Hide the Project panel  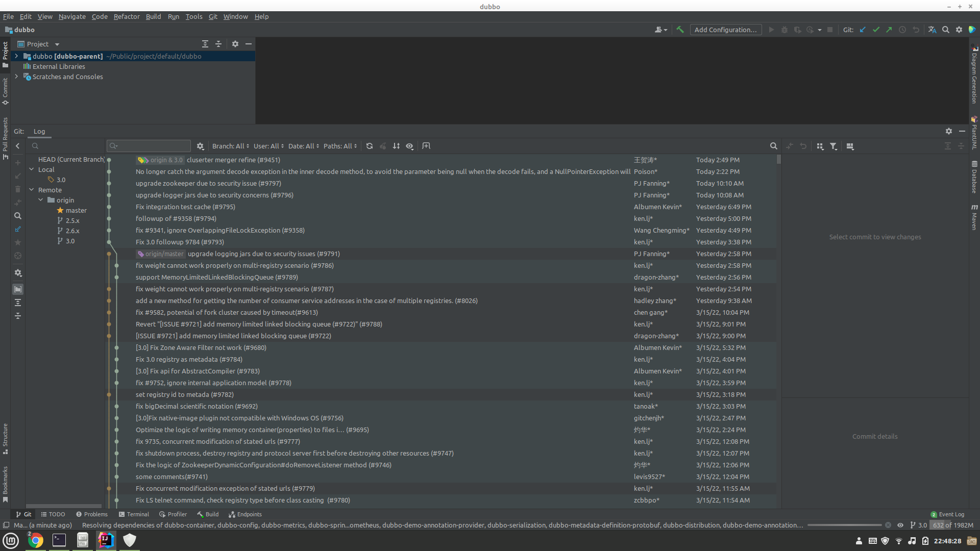(x=249, y=44)
